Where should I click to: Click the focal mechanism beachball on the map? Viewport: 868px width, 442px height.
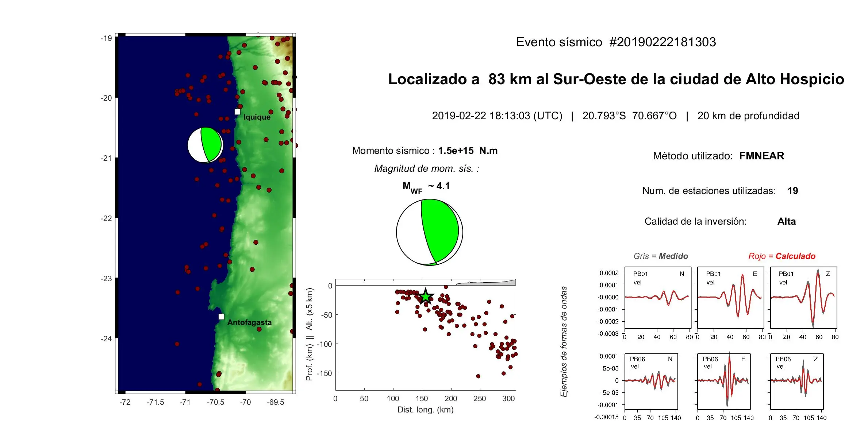[x=205, y=145]
